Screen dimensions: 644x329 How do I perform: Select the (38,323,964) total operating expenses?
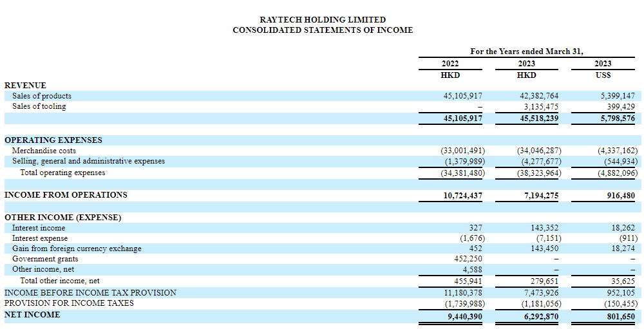[x=539, y=173]
